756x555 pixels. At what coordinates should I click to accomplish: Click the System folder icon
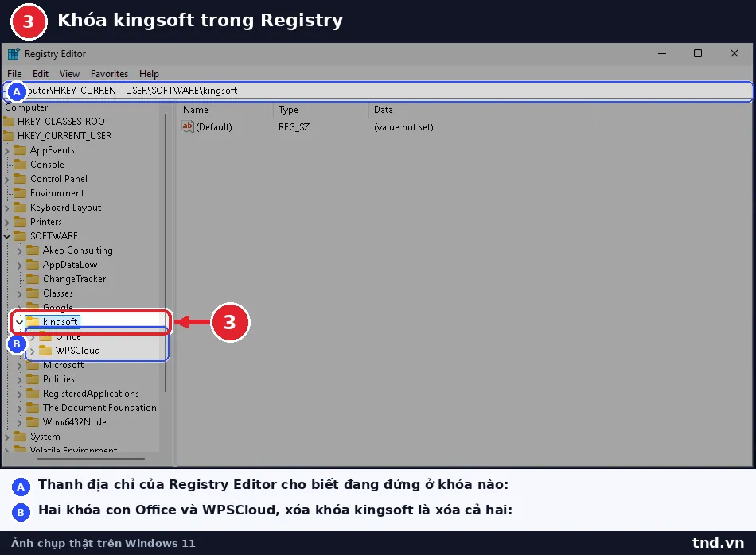point(20,437)
